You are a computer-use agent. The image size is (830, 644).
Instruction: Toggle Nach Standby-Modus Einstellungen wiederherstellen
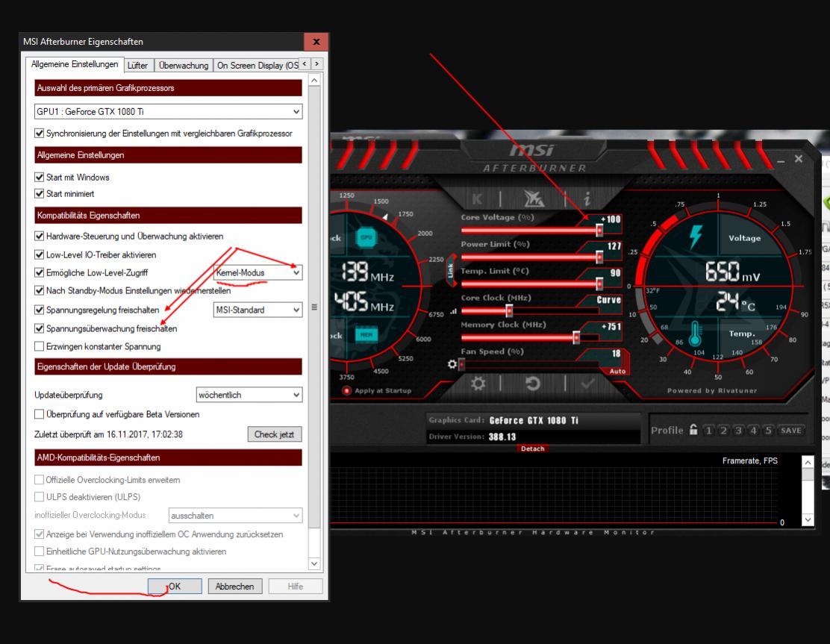pos(39,290)
